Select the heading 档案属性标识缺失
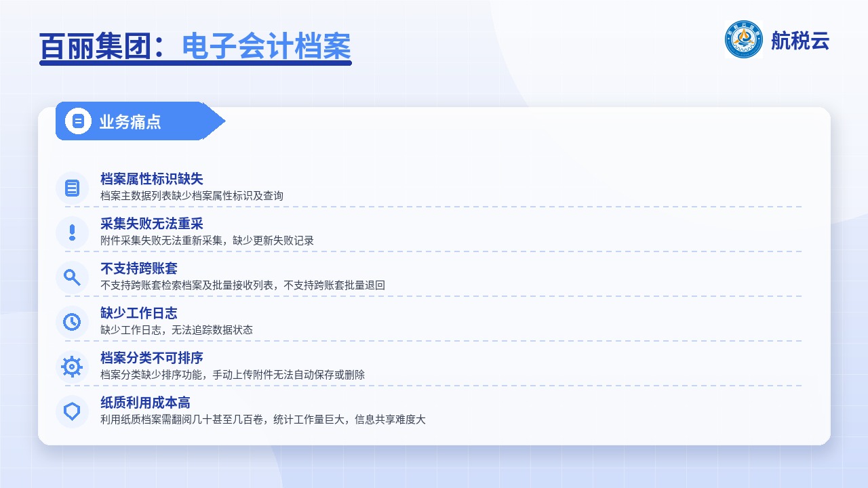Screen dimensions: 868x488 [x=152, y=179]
